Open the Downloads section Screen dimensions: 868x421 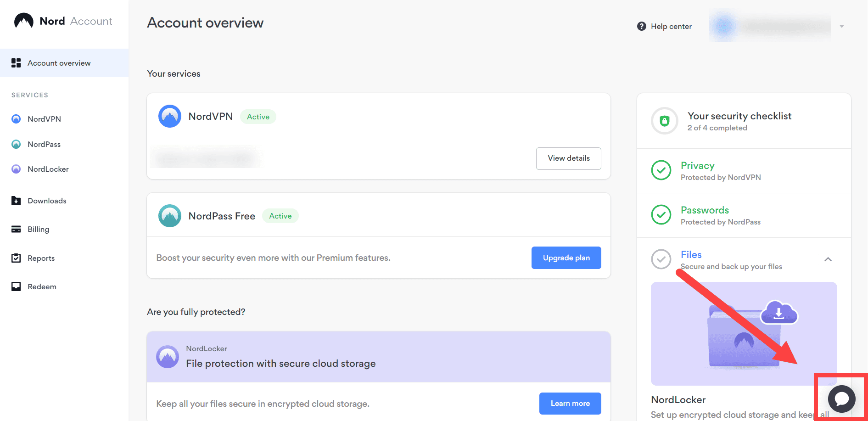click(x=47, y=201)
